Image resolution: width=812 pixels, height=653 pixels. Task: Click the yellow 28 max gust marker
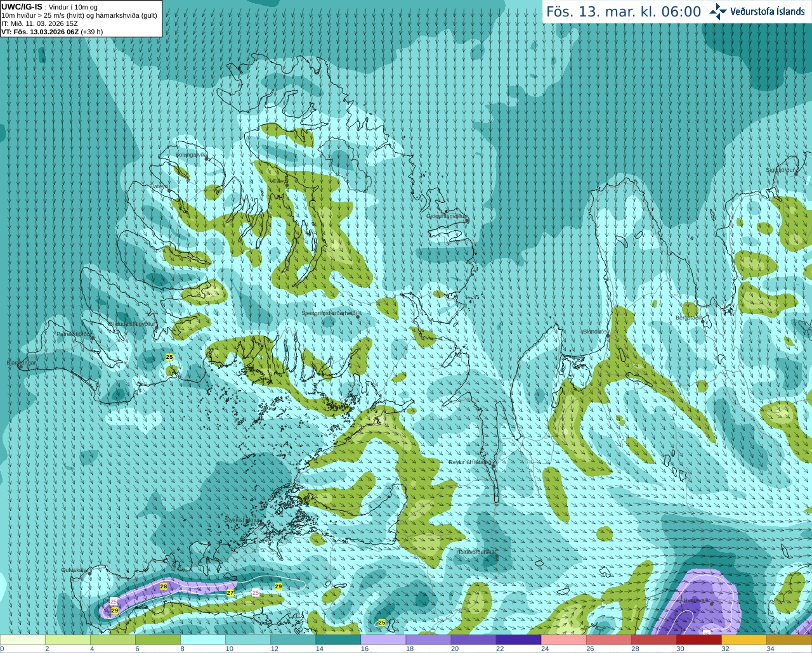coord(164,587)
